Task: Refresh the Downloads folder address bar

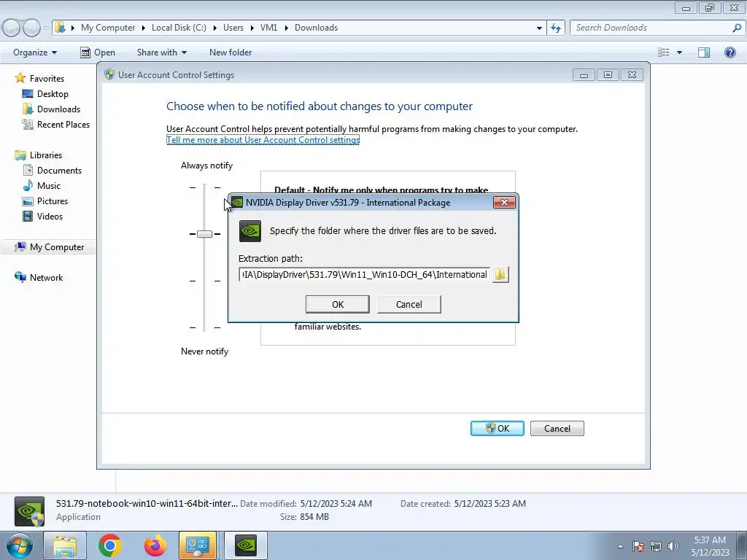Action: [555, 28]
